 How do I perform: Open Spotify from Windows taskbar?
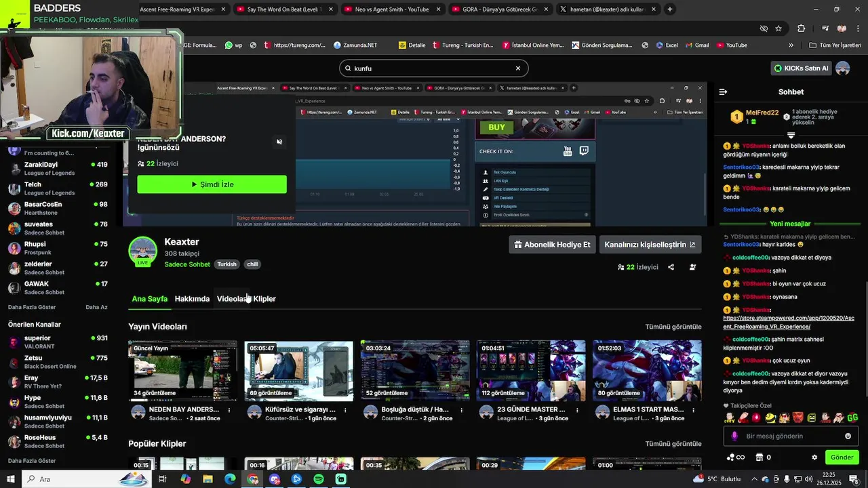click(319, 479)
